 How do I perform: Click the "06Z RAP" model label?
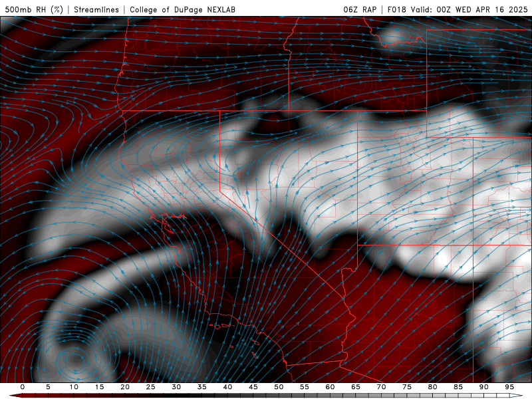pos(360,9)
